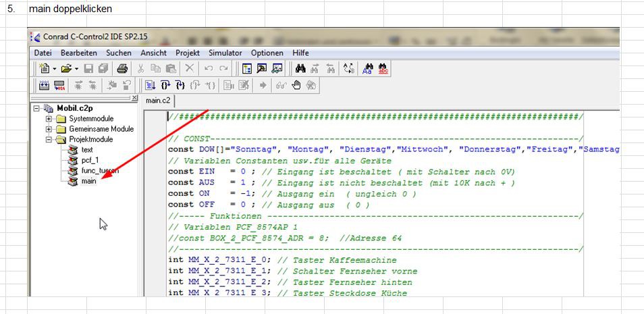The width and height of the screenshot is (644, 314).
Task: Click the Find Next binoculars icon
Action: (x=315, y=69)
